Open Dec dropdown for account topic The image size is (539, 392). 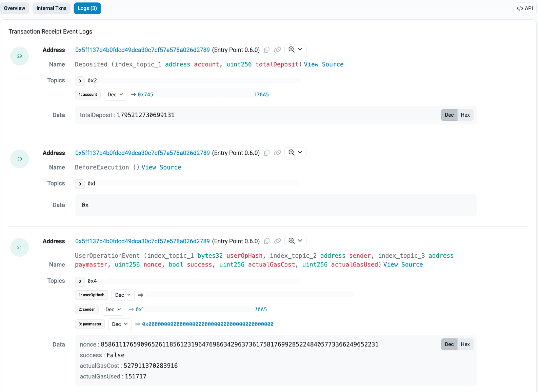pyautogui.click(x=115, y=95)
